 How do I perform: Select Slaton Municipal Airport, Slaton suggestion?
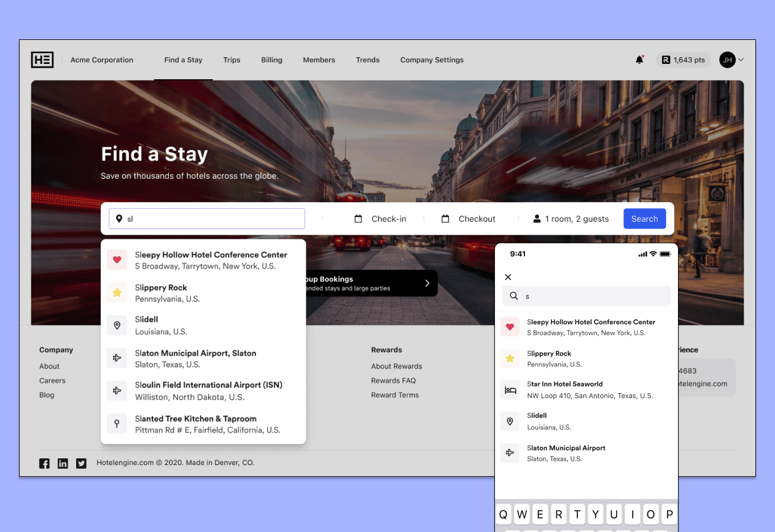203,359
